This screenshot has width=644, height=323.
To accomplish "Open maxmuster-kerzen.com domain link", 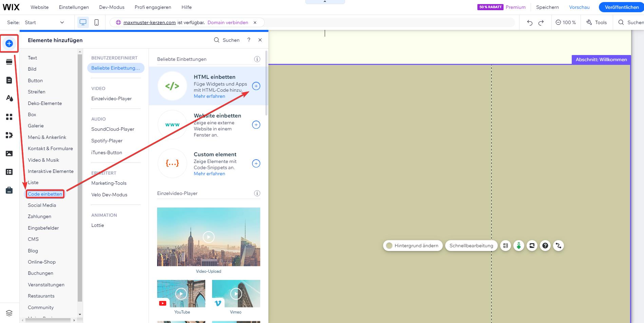I will [x=150, y=22].
